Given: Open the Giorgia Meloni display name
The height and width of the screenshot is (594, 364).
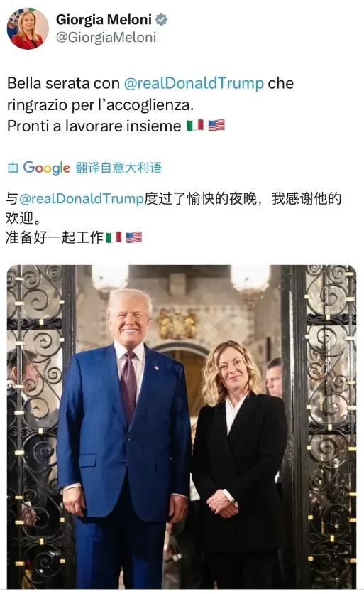Looking at the screenshot, I should pyautogui.click(x=104, y=19).
